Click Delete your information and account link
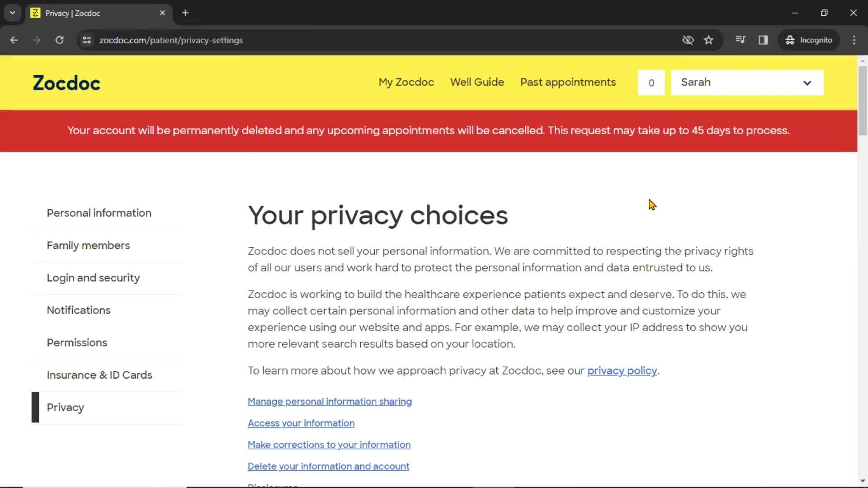Viewport: 868px width, 488px height. point(328,466)
